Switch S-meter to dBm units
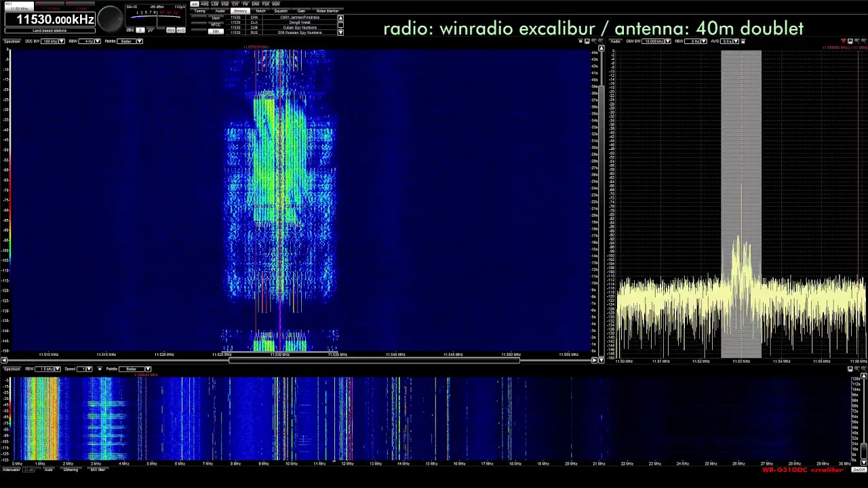868x488 pixels. point(130,30)
